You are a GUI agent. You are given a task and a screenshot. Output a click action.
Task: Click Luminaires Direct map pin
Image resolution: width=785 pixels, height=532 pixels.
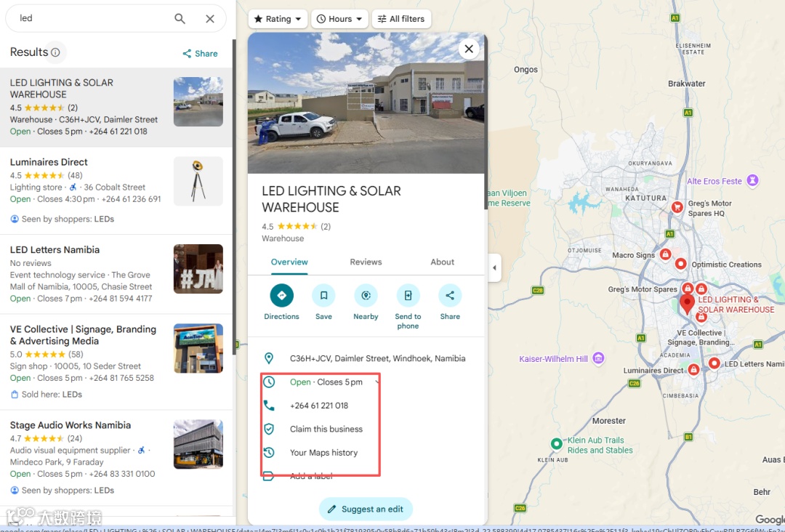693,370
